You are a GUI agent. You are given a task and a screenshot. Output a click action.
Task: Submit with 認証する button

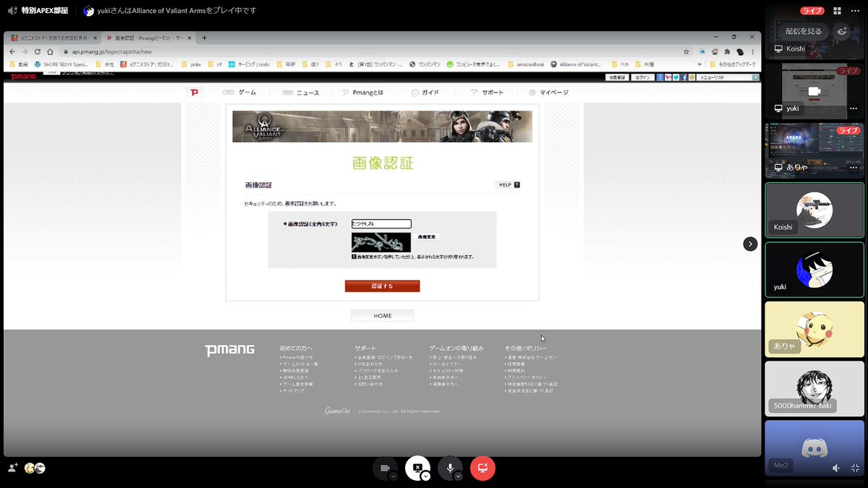(382, 286)
